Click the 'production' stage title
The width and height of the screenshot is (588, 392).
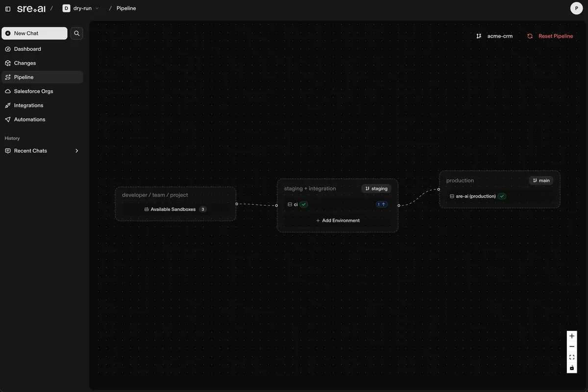pyautogui.click(x=460, y=181)
